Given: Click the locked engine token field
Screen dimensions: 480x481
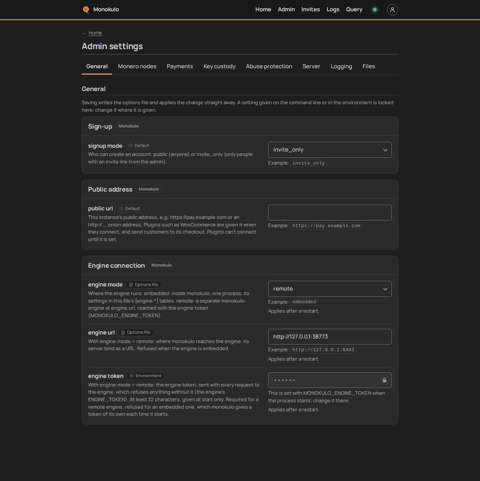Looking at the screenshot, I should (x=330, y=380).
